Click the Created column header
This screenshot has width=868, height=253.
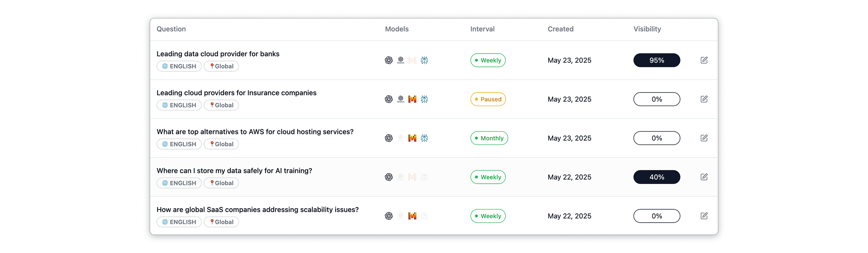[x=561, y=29]
